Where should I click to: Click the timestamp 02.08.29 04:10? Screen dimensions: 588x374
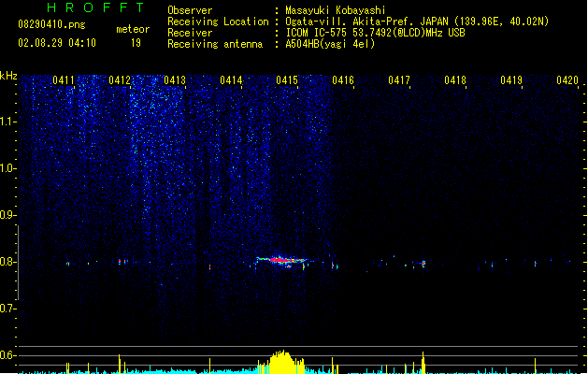[x=57, y=43]
